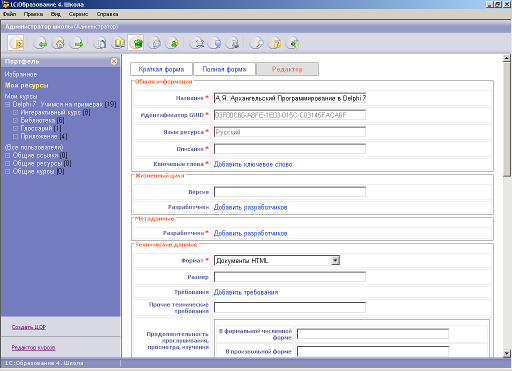Viewport: 512px width, 371px height.
Task: Switch to the Полная форма tab
Action: (x=224, y=69)
